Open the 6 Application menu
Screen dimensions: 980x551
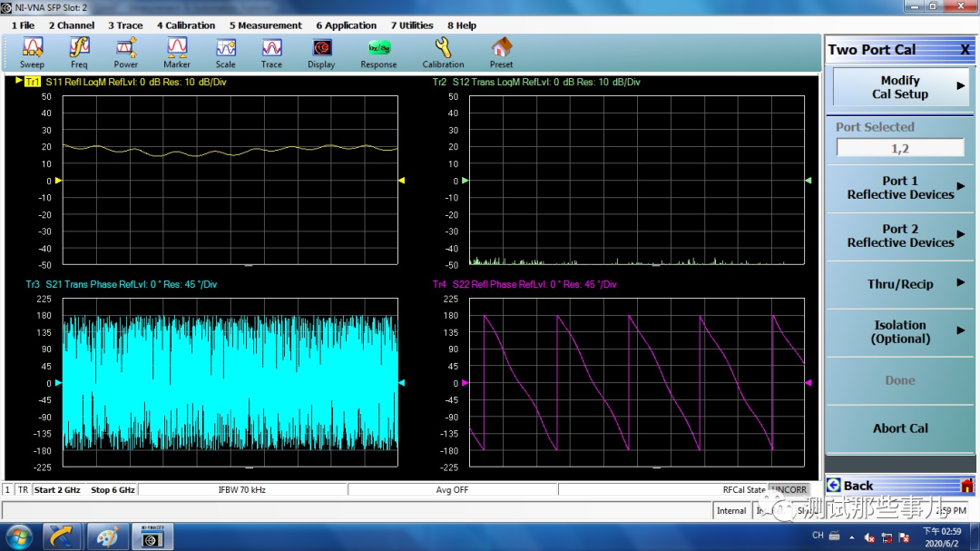(347, 25)
